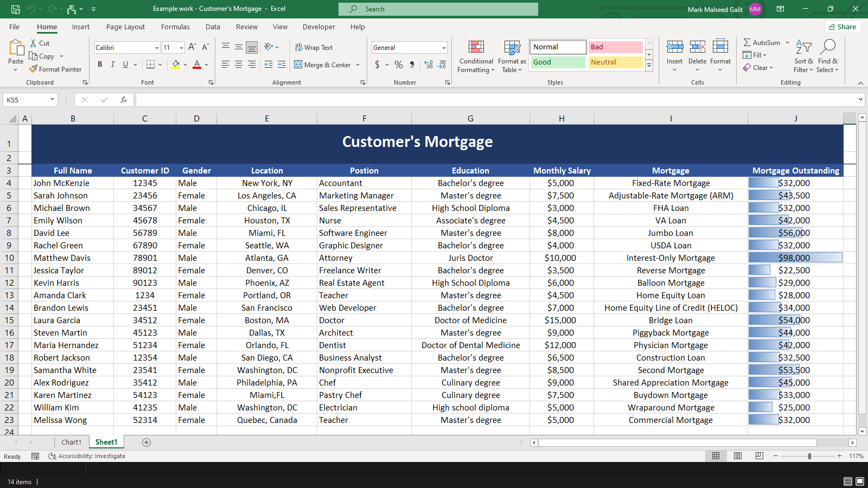Decrease the cell indent
This screenshot has height=488, width=868.
pos(269,65)
